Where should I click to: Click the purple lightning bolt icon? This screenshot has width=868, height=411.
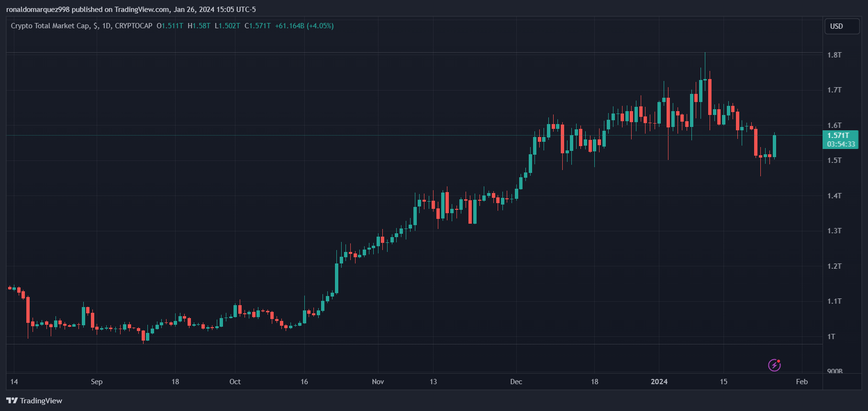tap(774, 365)
